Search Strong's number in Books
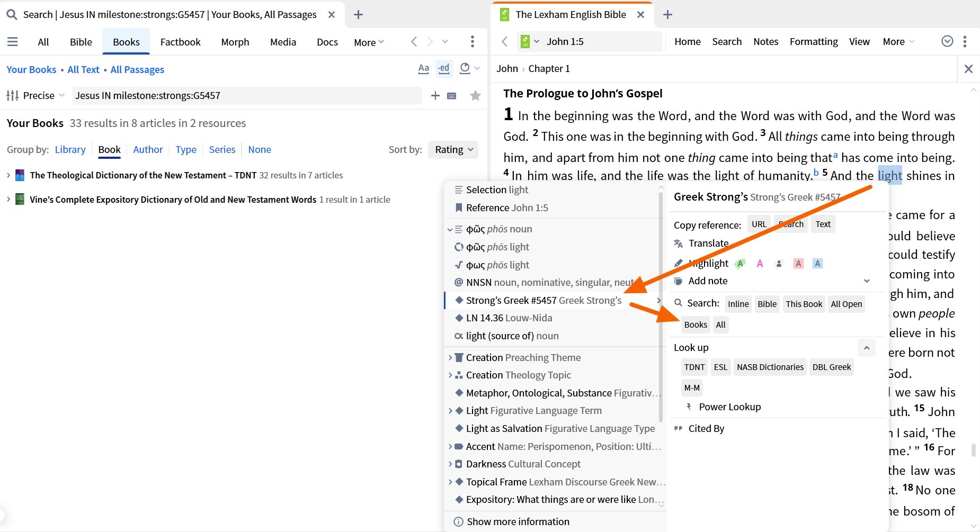Viewport: 980px width, 532px height. (696, 324)
